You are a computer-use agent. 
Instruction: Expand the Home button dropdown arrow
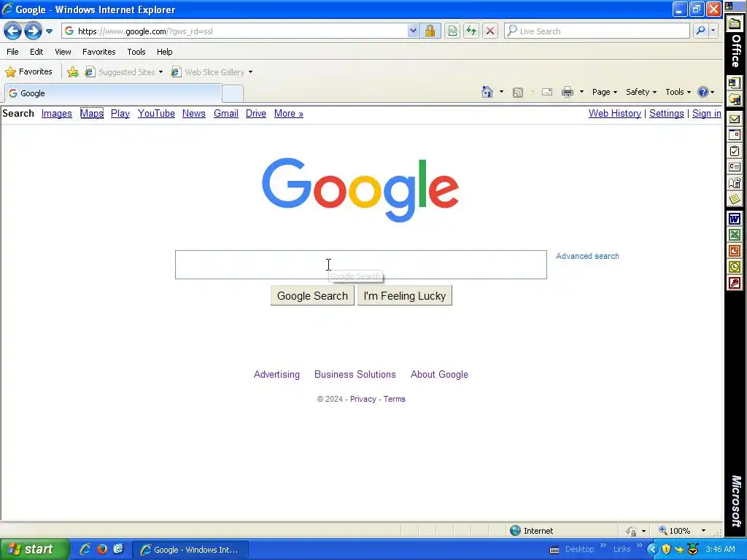501,92
